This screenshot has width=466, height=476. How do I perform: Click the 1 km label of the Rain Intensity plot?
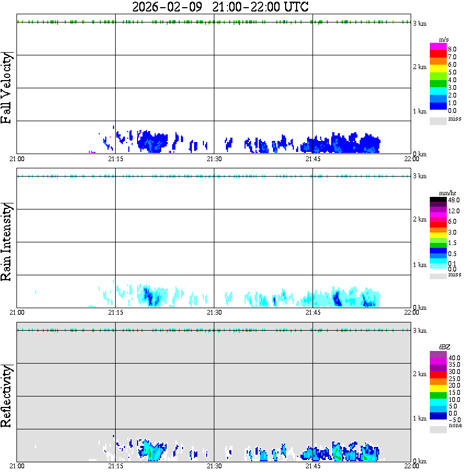[420, 265]
